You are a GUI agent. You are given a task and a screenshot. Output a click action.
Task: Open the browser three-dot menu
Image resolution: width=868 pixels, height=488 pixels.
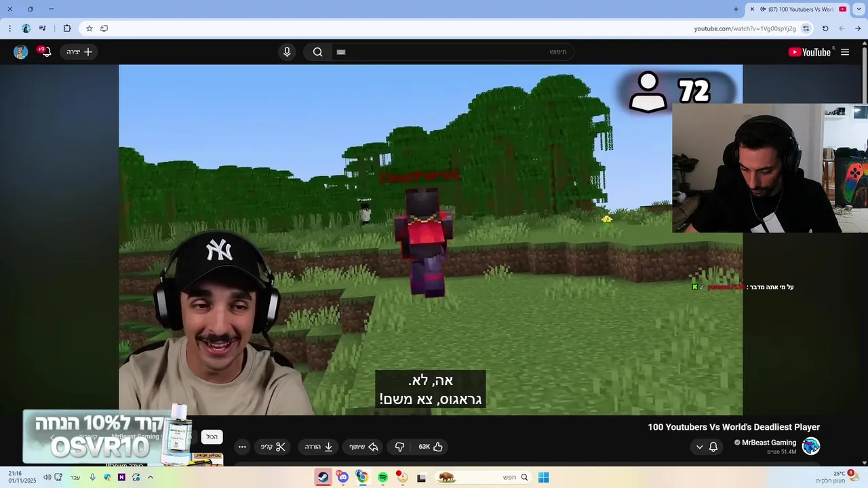(x=9, y=28)
